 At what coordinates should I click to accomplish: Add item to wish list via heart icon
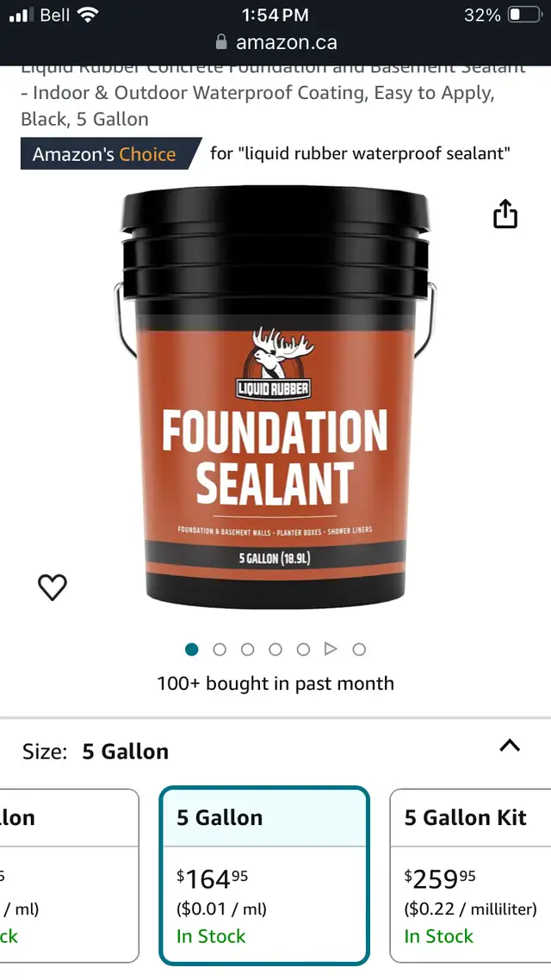pos(53,586)
